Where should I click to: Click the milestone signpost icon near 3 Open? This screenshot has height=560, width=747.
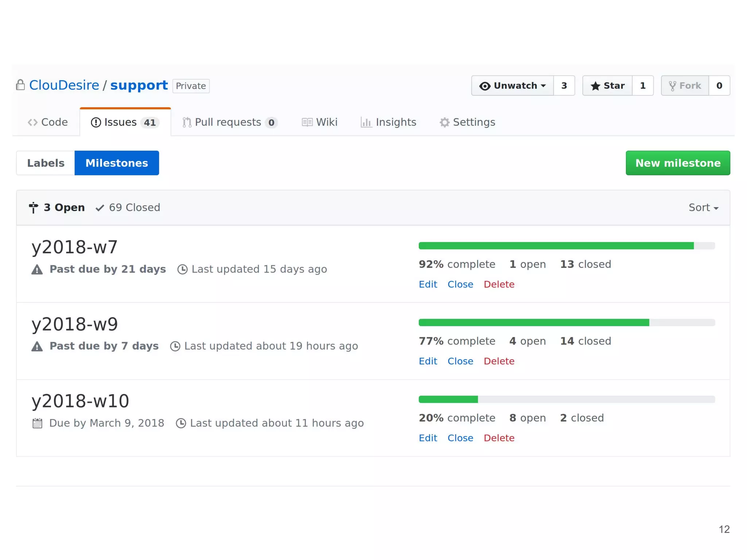coord(33,207)
